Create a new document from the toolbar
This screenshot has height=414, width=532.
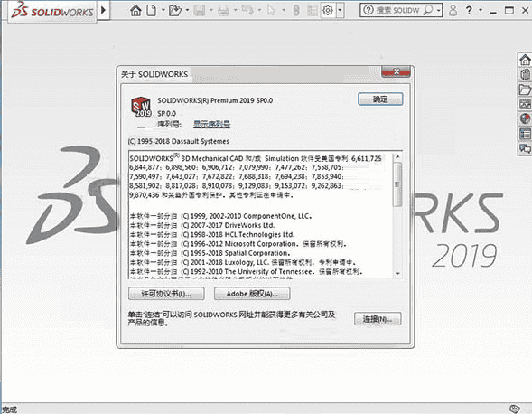pos(152,11)
